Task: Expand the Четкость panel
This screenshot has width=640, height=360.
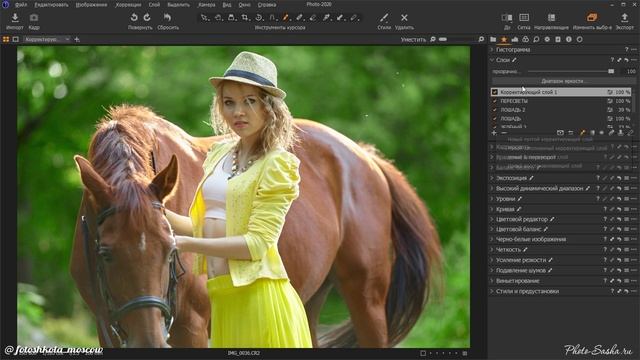Action: coord(492,250)
